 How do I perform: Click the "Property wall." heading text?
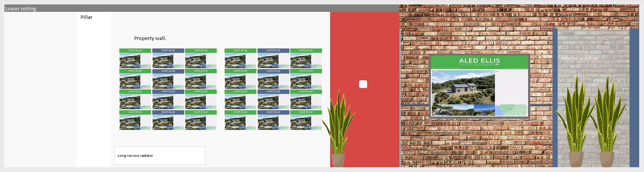pos(150,38)
